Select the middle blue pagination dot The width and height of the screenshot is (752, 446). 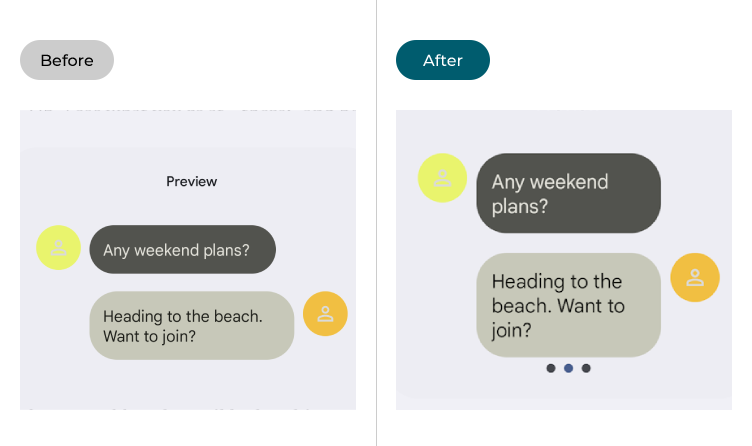click(x=569, y=368)
